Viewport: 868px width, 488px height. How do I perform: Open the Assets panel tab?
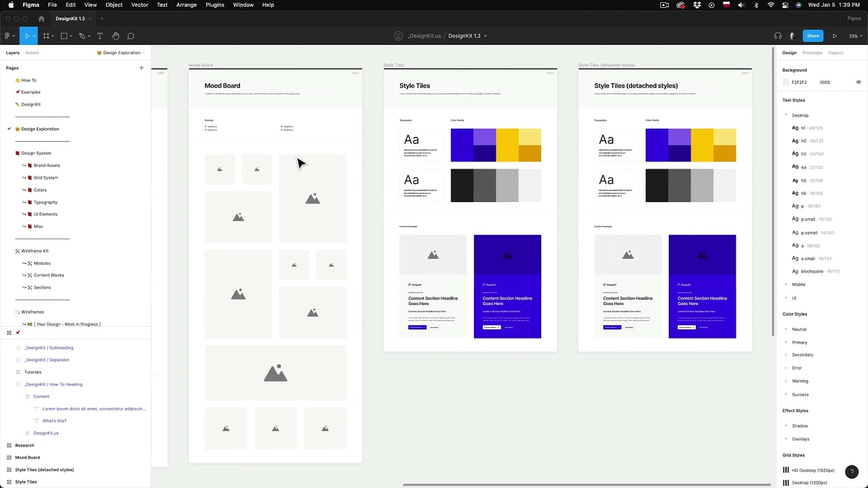(32, 53)
